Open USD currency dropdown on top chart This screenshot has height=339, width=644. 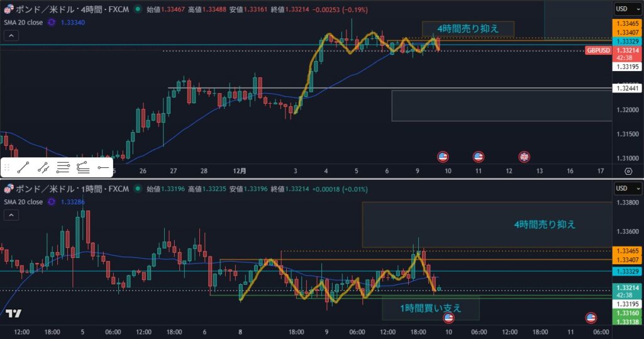click(625, 9)
